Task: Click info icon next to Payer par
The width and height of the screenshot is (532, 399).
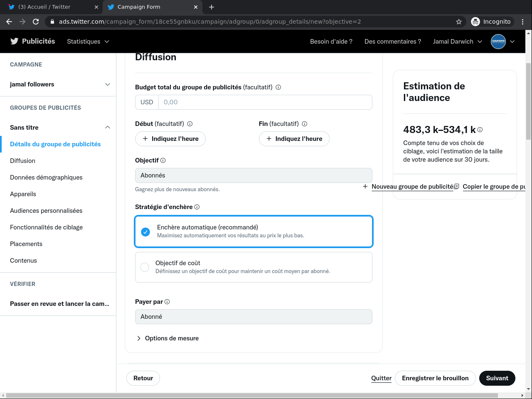Action: coord(167,302)
